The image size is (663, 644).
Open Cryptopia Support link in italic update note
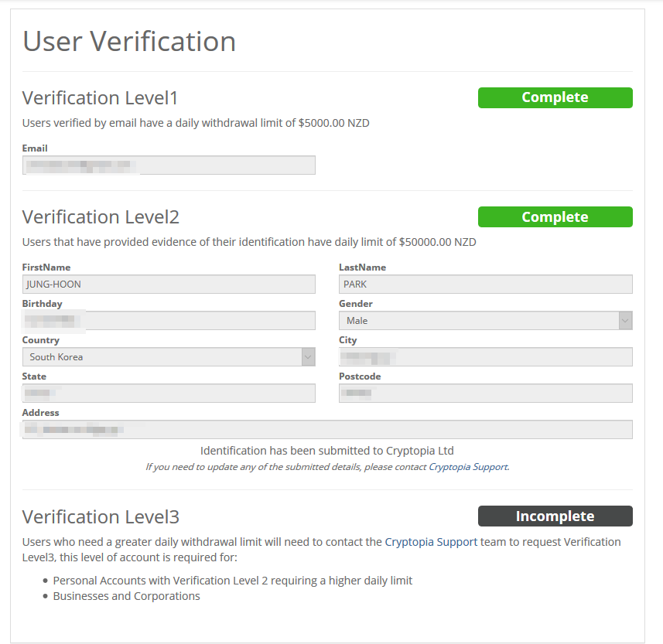pos(468,467)
